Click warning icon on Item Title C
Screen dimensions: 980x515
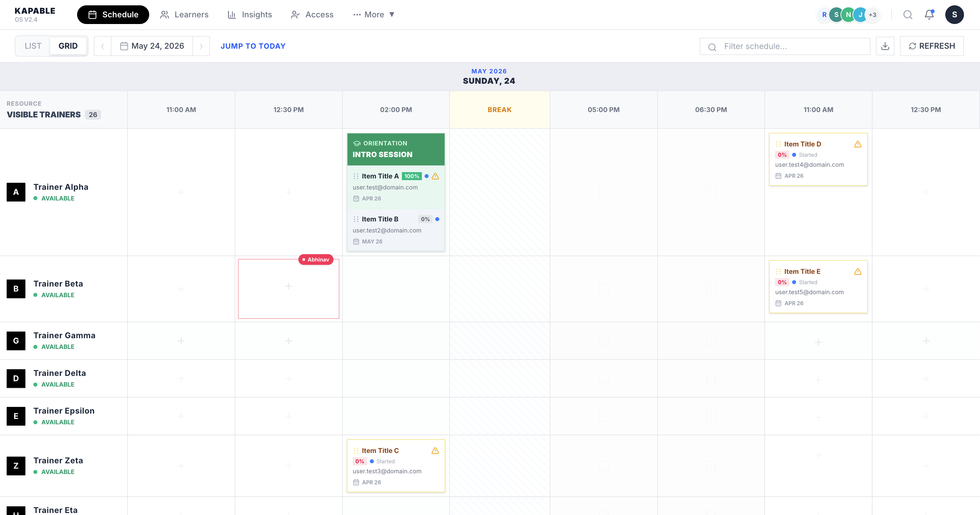tap(435, 450)
